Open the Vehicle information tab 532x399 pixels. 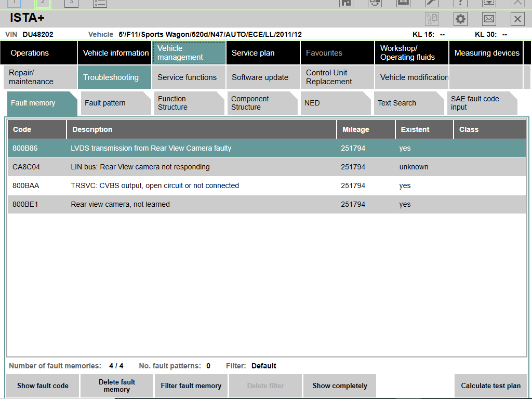coord(115,53)
